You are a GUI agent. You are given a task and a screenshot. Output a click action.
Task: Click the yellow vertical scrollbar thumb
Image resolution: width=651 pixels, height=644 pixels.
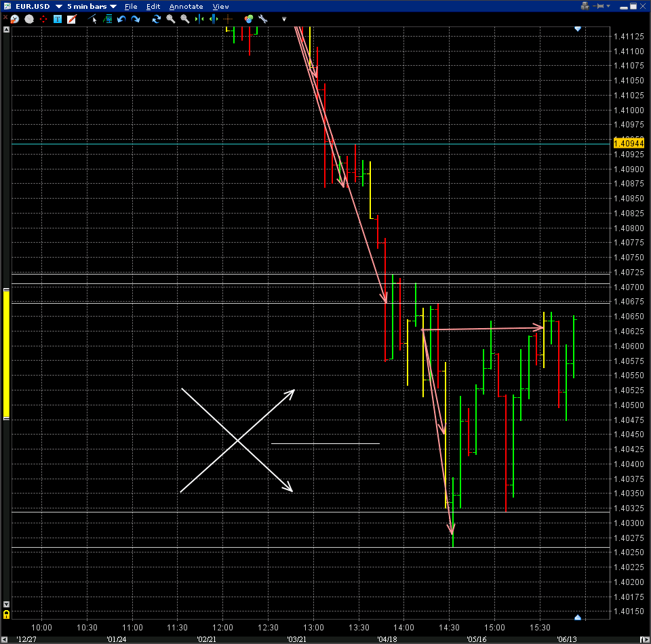pos(6,354)
